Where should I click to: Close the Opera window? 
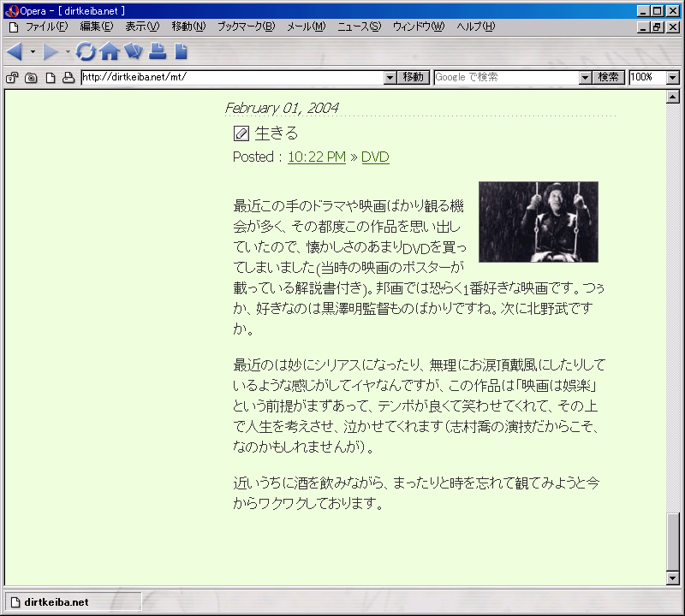pos(673,11)
